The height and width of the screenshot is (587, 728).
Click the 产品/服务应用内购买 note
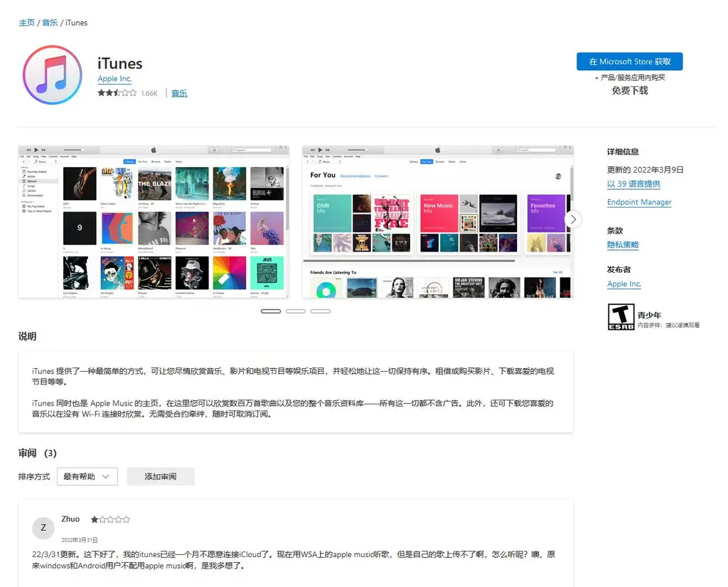(630, 77)
